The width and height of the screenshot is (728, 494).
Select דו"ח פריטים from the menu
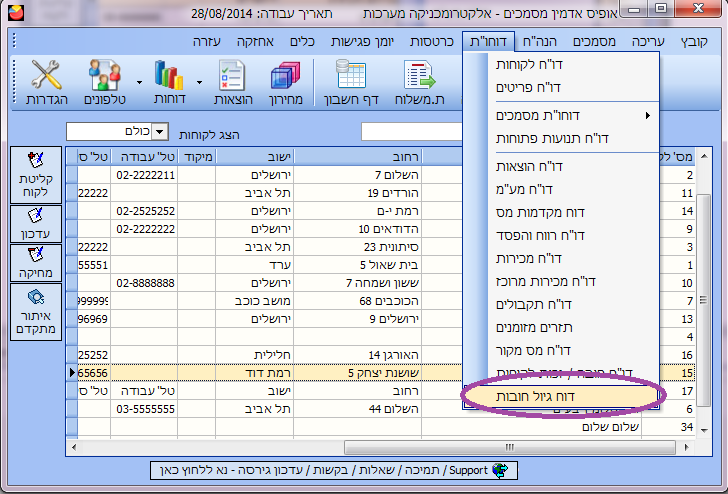coord(562,88)
